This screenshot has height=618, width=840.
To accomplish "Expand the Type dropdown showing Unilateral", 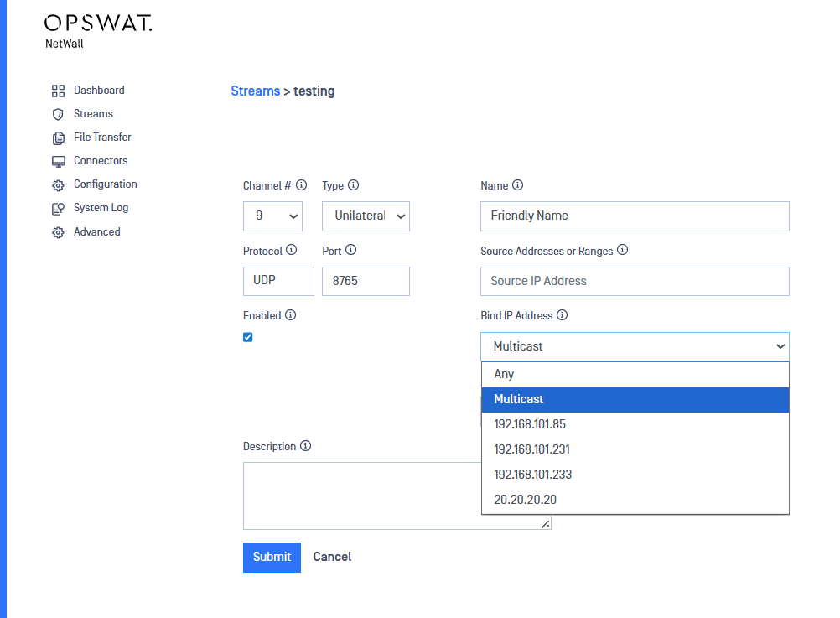I will coord(366,216).
